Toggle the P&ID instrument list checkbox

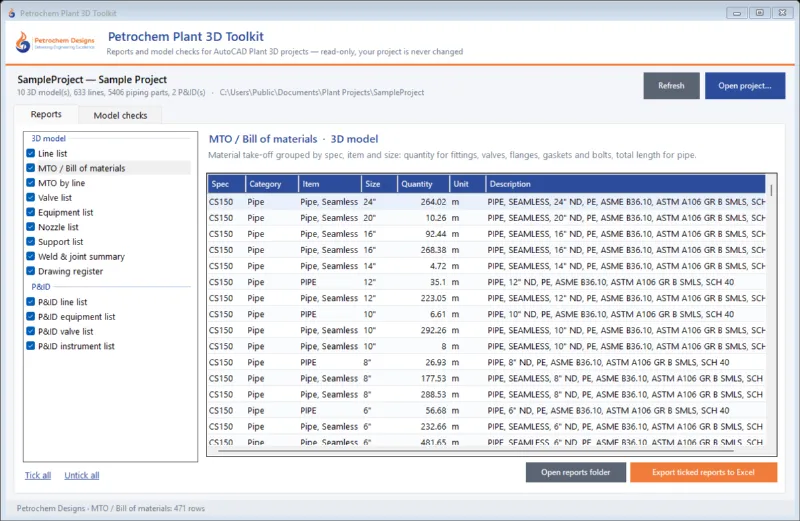[31, 346]
